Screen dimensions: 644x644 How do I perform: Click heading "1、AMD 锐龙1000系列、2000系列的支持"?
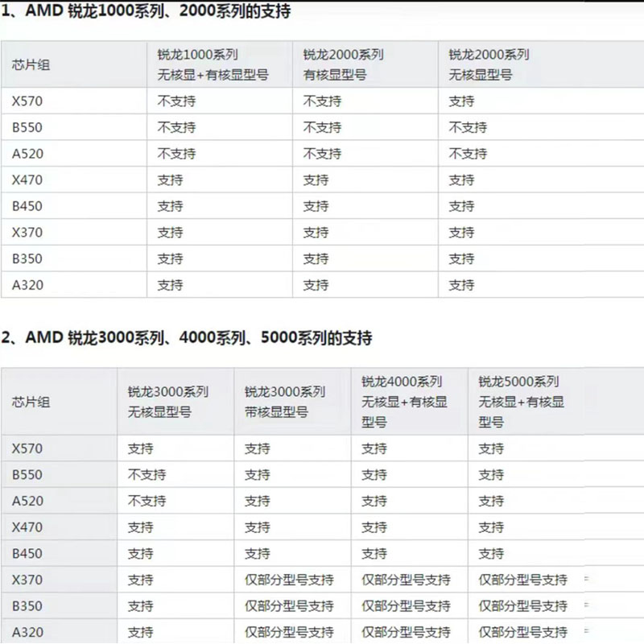(x=146, y=11)
